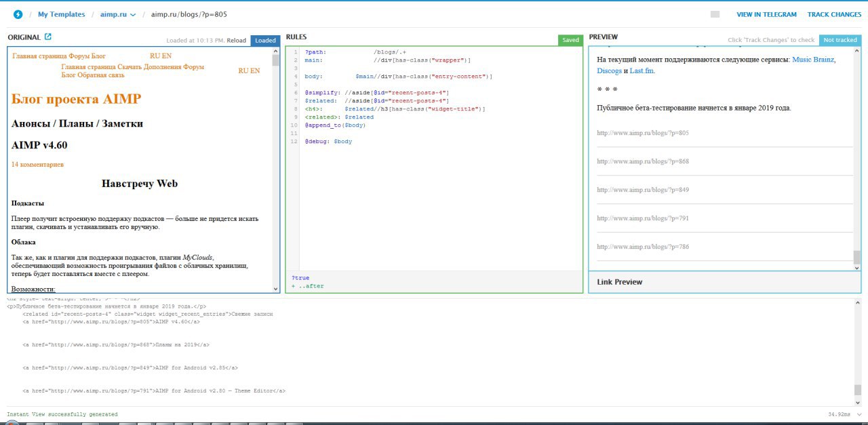Click the $related rule on line 7

[x=377, y=100]
